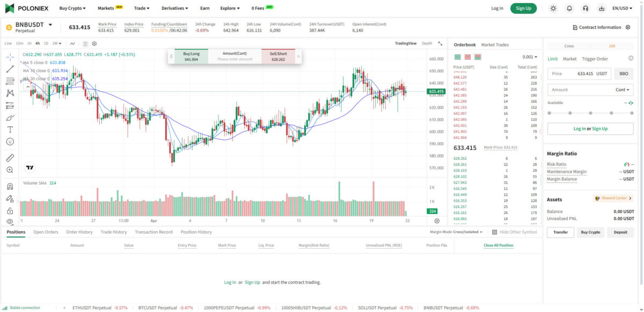
Task: Switch to Market Trades tab
Action: click(x=495, y=44)
